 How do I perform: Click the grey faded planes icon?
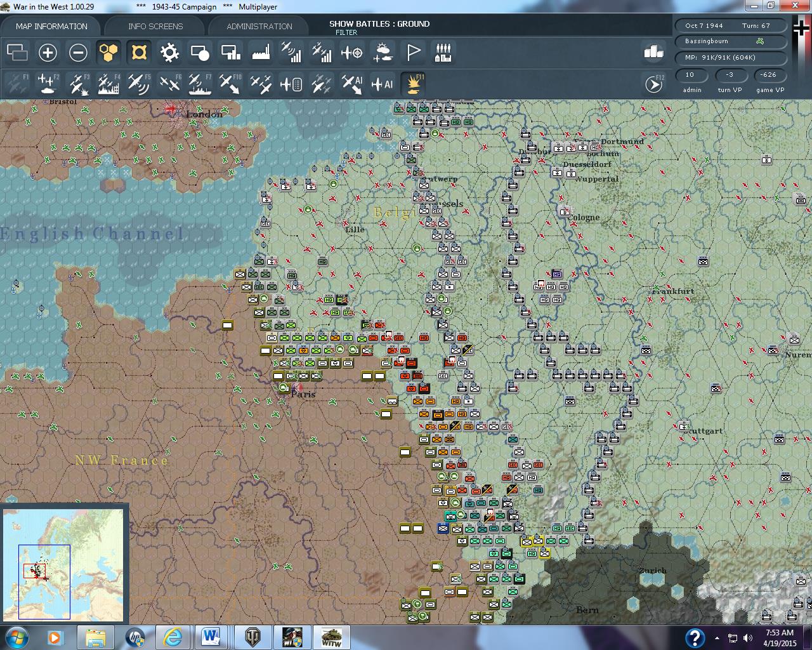tap(322, 84)
